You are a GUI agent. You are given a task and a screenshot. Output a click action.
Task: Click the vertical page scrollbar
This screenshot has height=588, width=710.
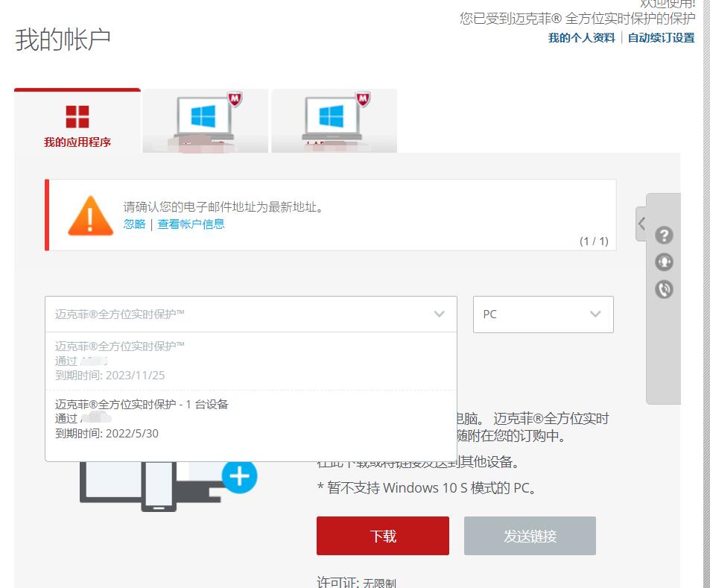tap(706, 294)
